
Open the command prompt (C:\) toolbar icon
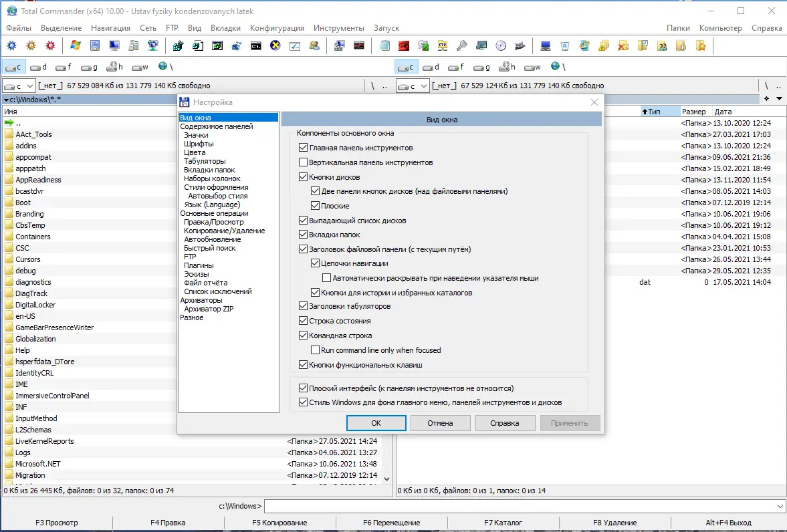[x=256, y=45]
